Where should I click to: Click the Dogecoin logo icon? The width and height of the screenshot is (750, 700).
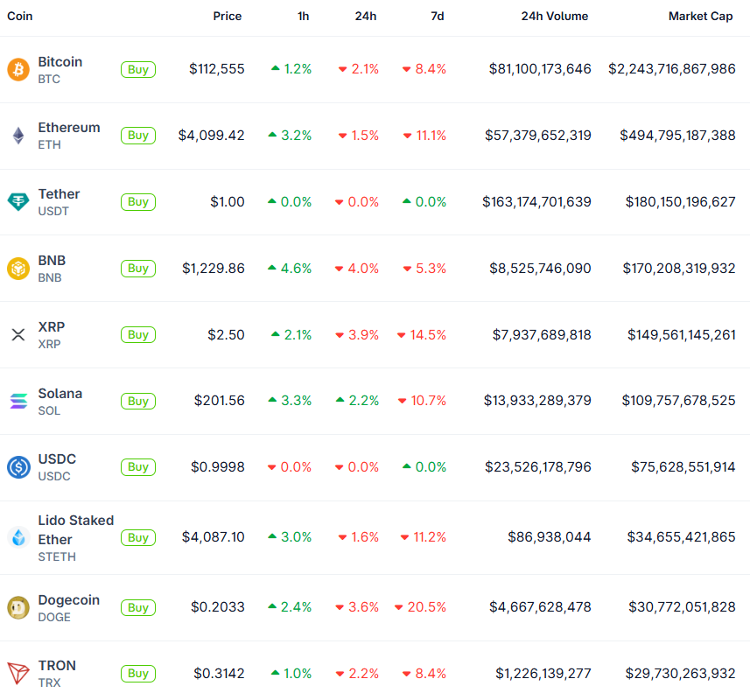tap(18, 607)
